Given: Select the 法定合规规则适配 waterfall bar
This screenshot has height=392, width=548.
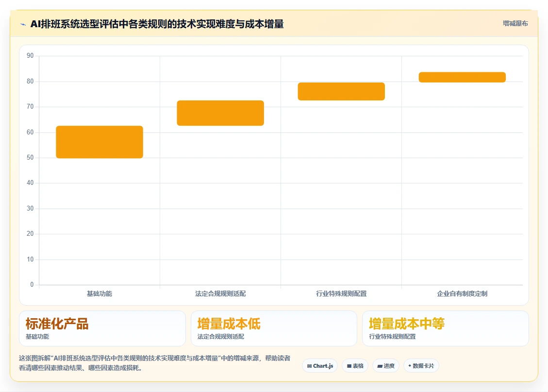Looking at the screenshot, I should coord(220,113).
